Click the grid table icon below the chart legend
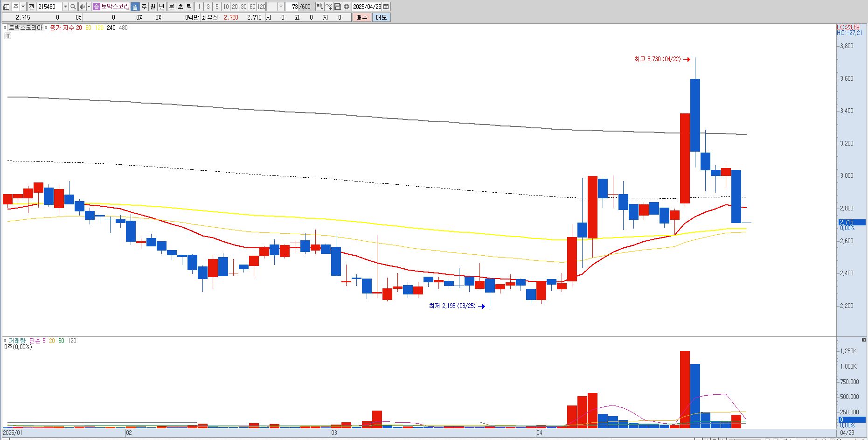This screenshot has width=868, height=440. (x=7, y=36)
